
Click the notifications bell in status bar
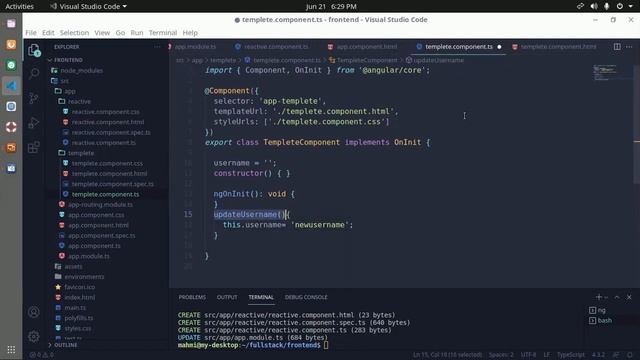(630, 355)
